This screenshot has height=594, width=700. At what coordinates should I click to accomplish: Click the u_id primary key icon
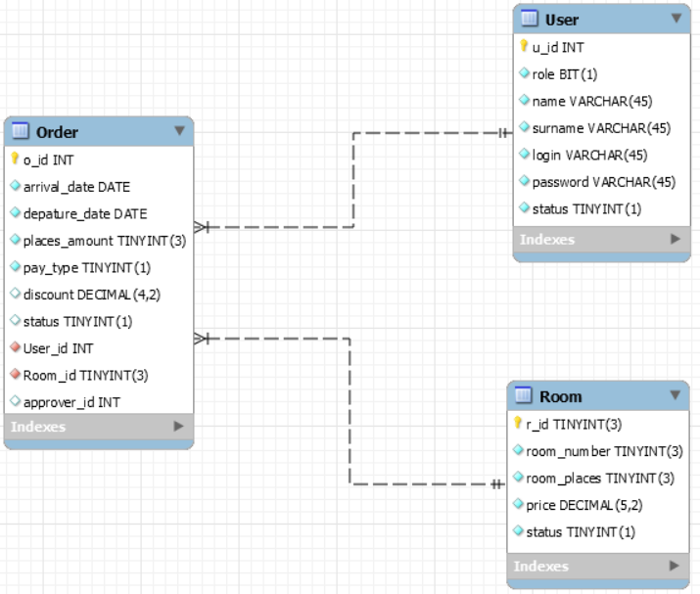pos(524,46)
